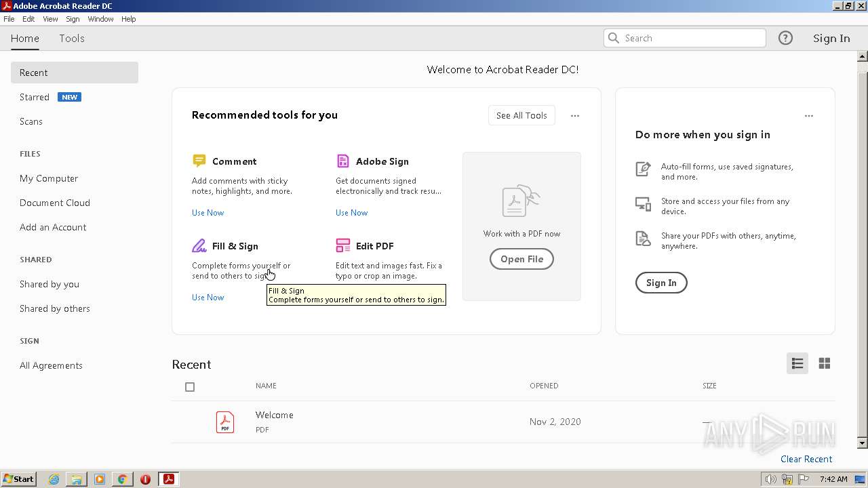The height and width of the screenshot is (488, 868).
Task: Click the media player taskbar icon
Action: coord(100,479)
